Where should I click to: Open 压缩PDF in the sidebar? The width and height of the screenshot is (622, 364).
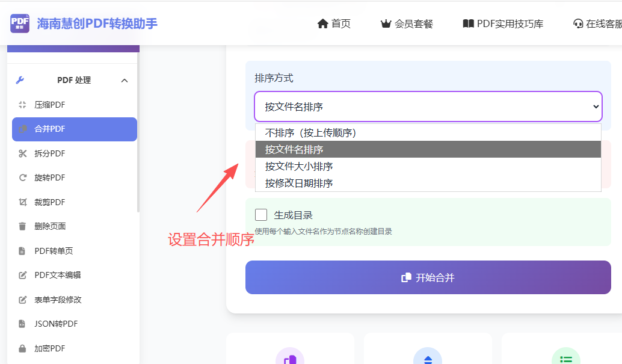74,105
